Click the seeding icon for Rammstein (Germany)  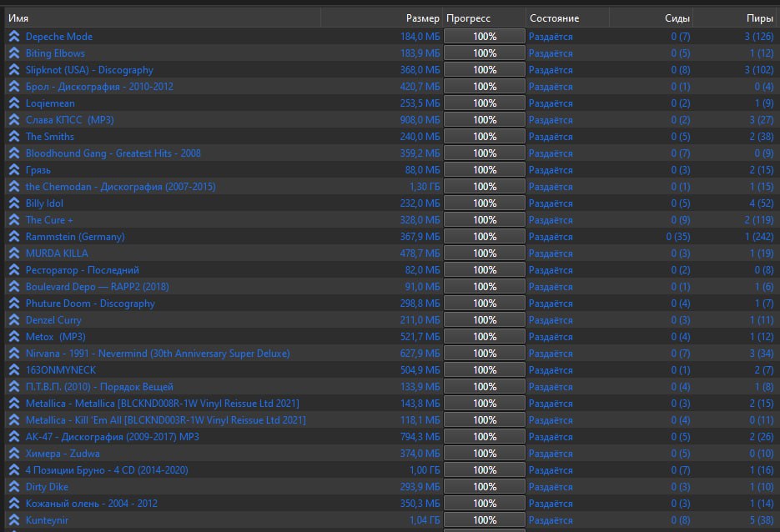[14, 237]
